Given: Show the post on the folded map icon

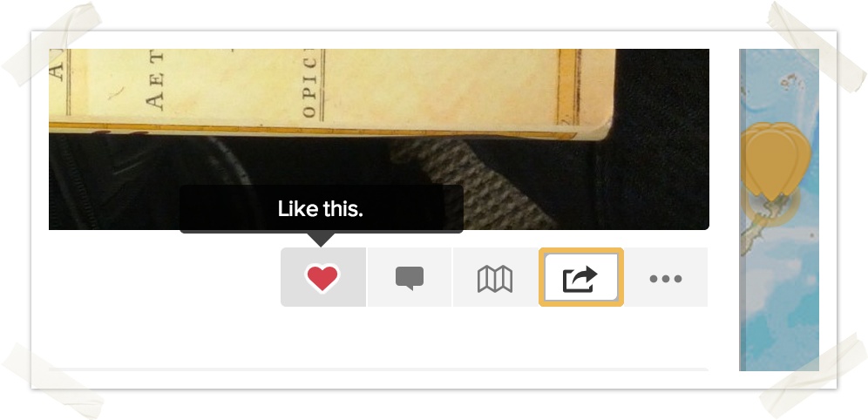Looking at the screenshot, I should tap(495, 277).
